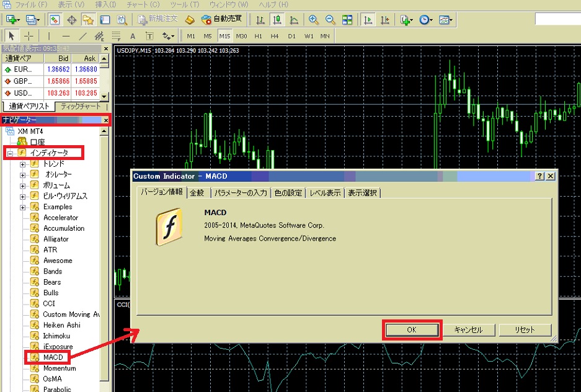581x392 pixels.
Task: Click the MACD dialog help question button
Action: coord(540,176)
